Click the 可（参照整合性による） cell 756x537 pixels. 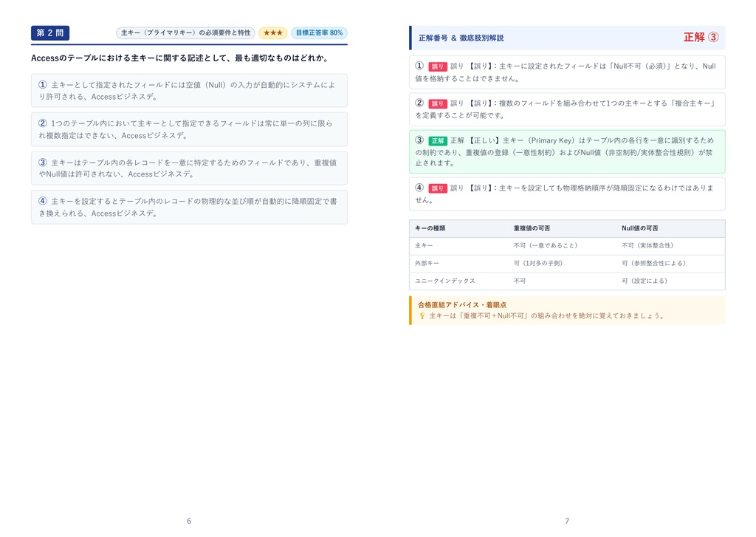coord(654,264)
